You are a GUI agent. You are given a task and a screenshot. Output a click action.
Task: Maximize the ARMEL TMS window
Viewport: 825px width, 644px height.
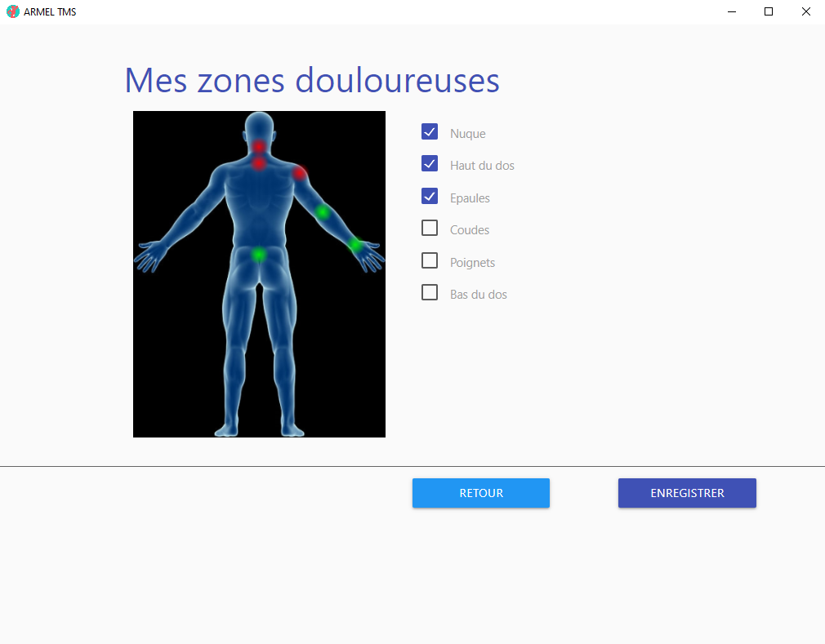pyautogui.click(x=769, y=11)
